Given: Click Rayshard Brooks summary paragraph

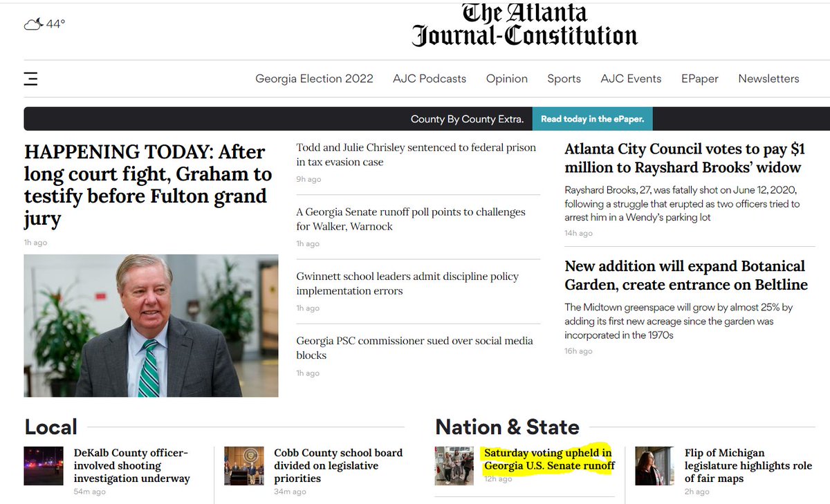Looking at the screenshot, I should (682, 203).
